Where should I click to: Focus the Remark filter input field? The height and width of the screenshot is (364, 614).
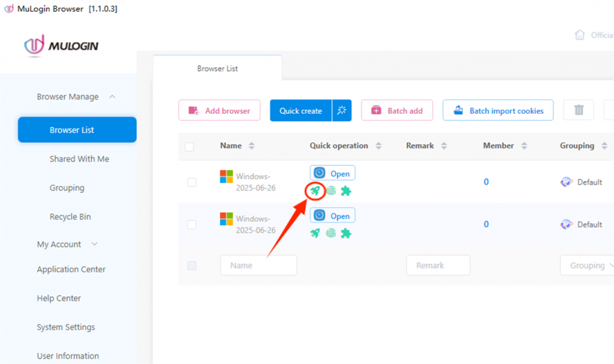[x=438, y=265]
